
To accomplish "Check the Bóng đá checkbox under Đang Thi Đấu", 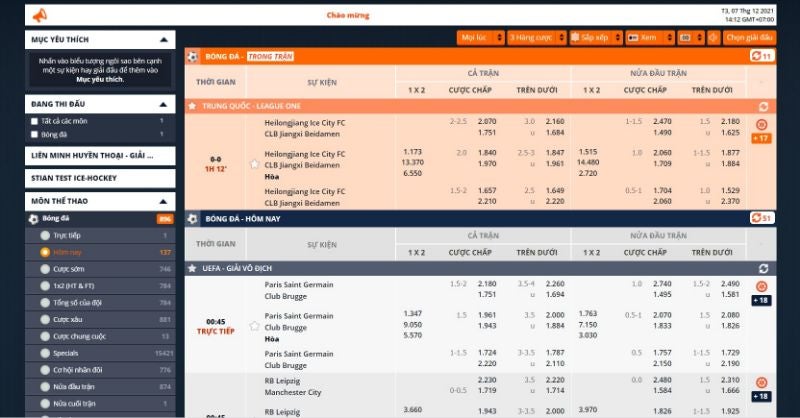I will [x=35, y=134].
